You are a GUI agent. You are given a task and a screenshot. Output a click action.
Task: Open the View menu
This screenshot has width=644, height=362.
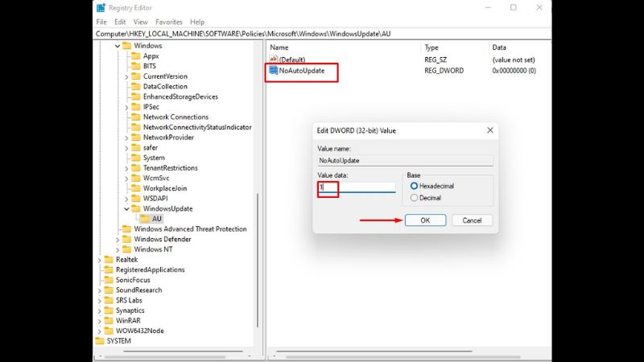(x=140, y=22)
